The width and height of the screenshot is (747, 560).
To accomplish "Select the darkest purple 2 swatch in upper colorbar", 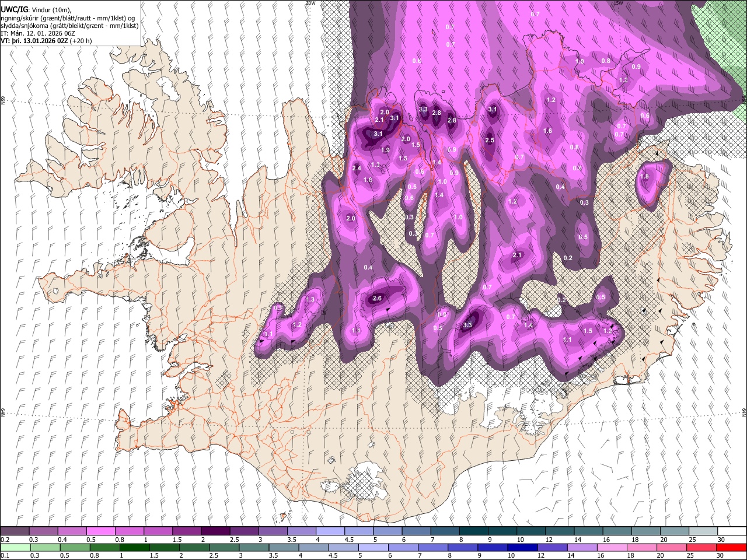I will click(x=215, y=531).
